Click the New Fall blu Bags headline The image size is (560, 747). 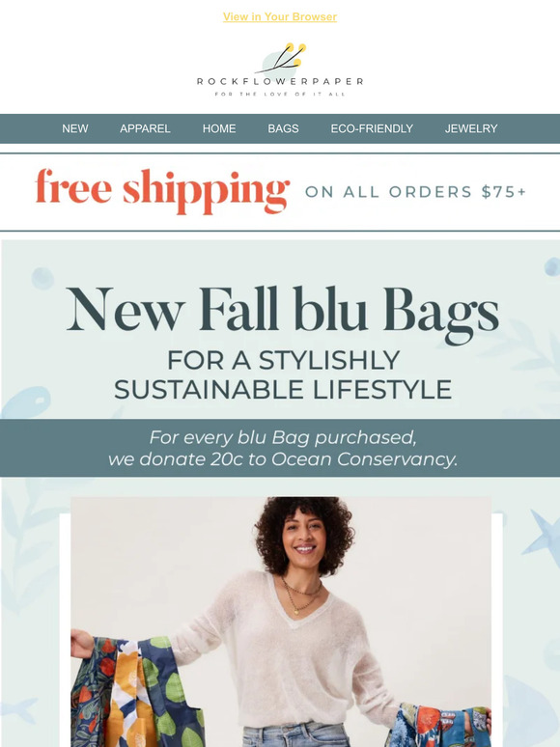[282, 313]
